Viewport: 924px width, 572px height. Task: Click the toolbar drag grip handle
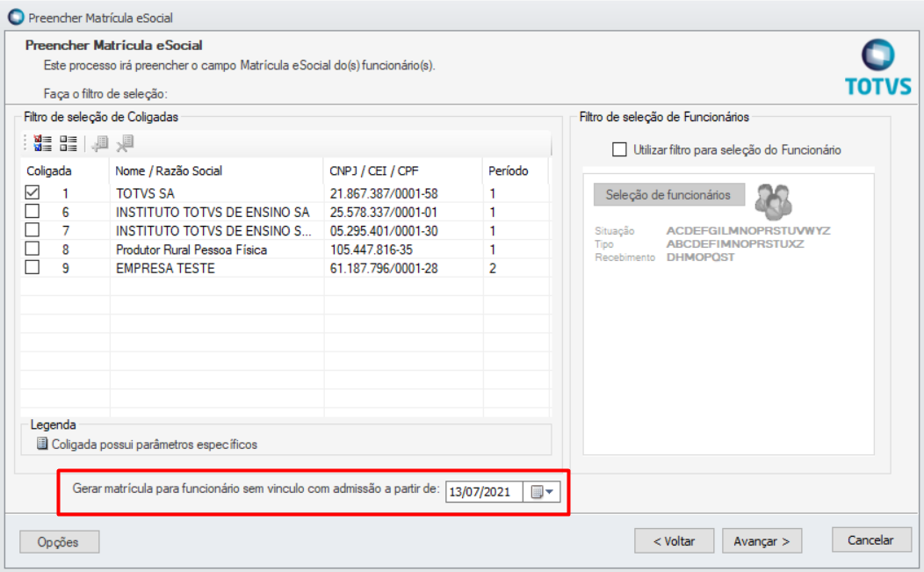[25, 143]
